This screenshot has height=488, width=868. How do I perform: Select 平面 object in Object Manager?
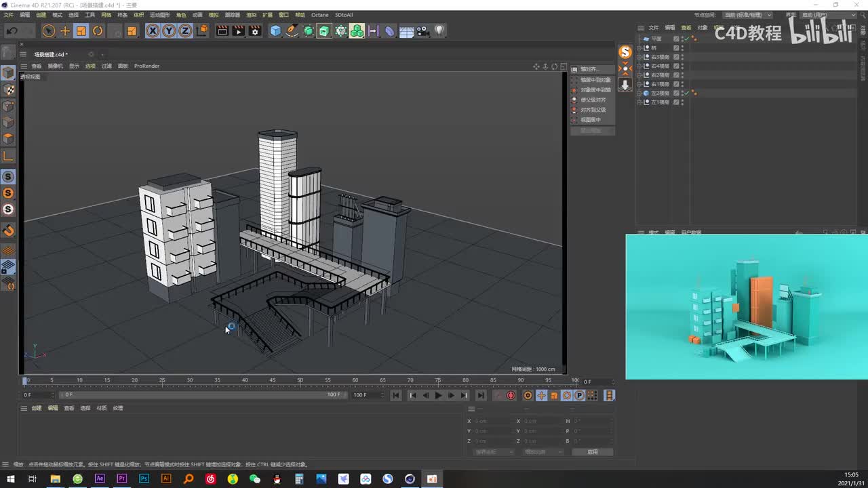point(656,39)
